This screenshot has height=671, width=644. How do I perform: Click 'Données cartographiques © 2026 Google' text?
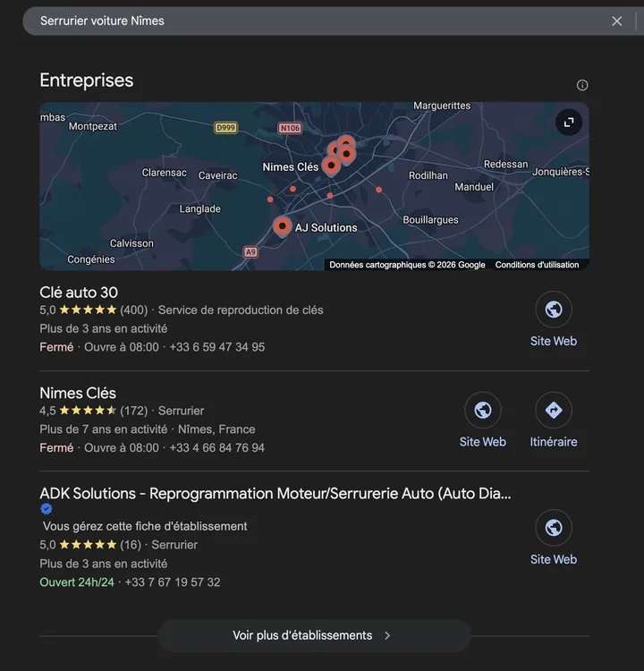pos(407,265)
